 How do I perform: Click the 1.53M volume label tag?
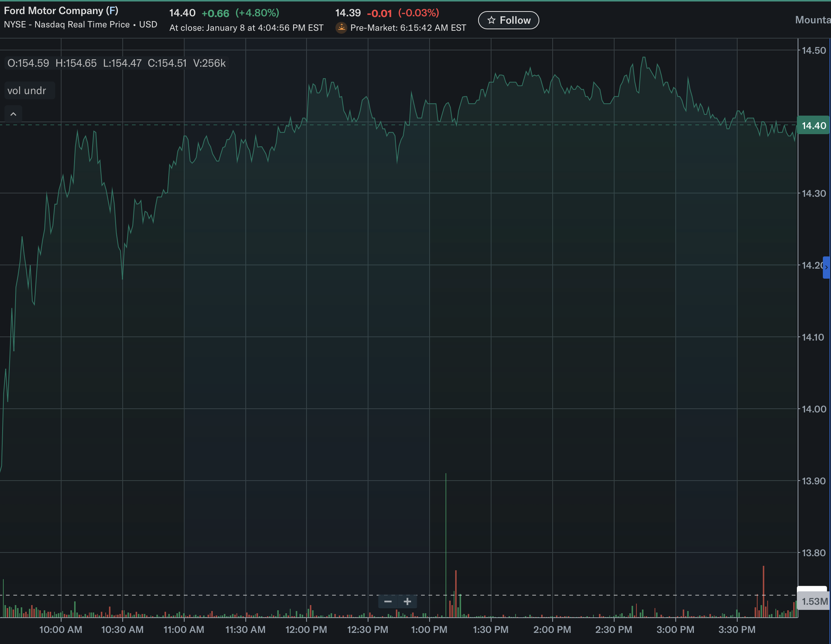click(x=814, y=601)
